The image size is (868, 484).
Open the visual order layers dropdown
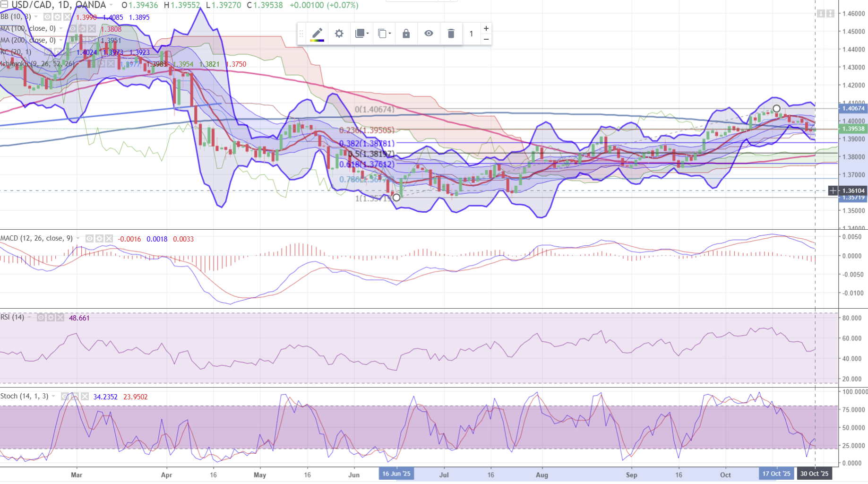[361, 34]
